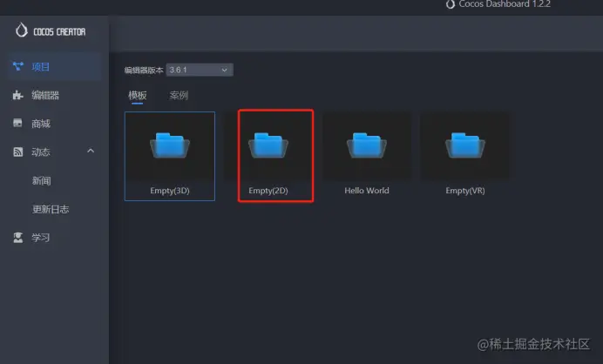Viewport: 603px width, 364px height.
Task: Click the COCOS CREATOR brand text
Action: click(x=59, y=32)
